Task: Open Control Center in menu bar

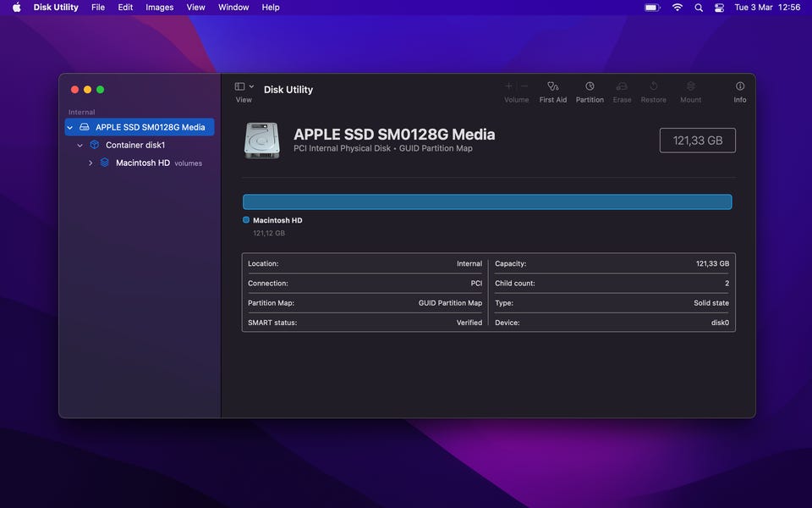Action: pos(720,8)
